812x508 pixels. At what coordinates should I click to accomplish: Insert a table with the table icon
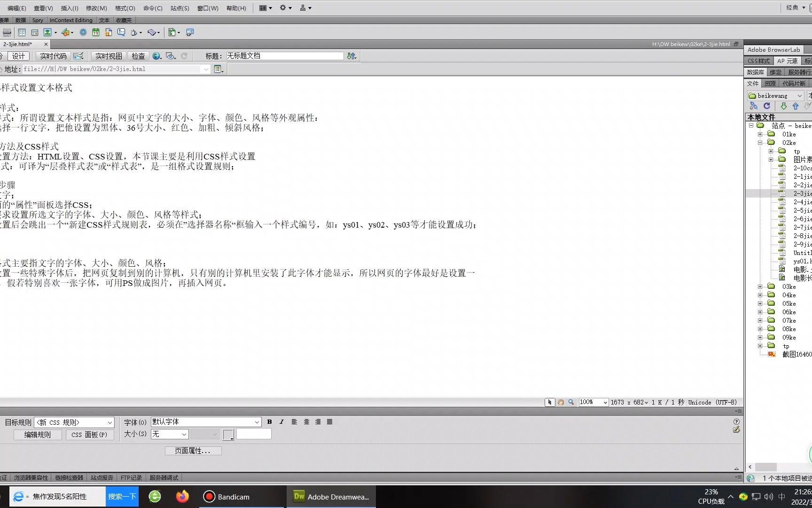pyautogui.click(x=22, y=32)
